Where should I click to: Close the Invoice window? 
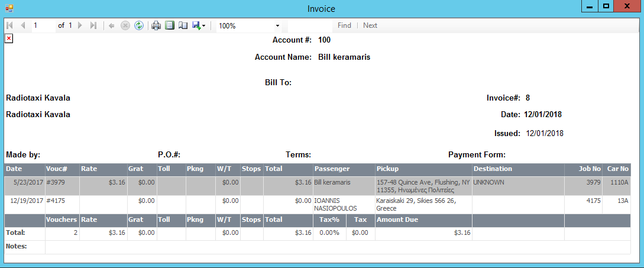pos(627,6)
